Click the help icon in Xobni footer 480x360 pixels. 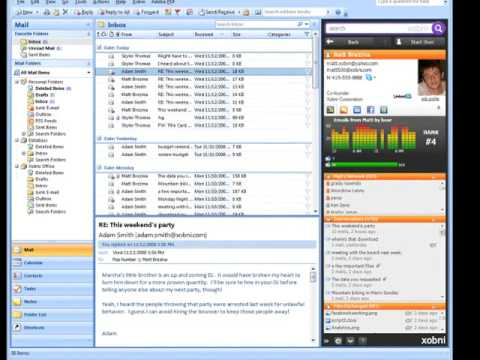tap(362, 341)
